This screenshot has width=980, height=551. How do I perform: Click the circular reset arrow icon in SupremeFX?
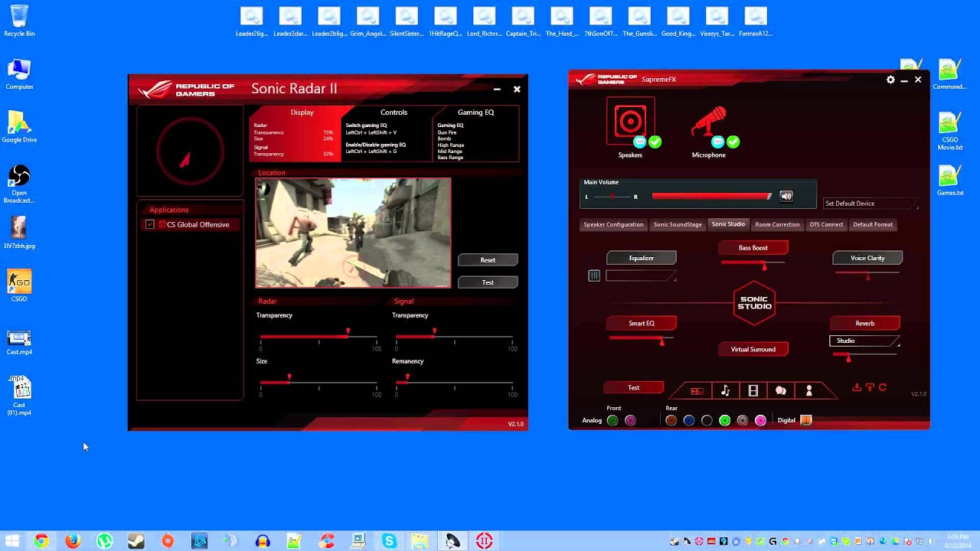tap(883, 387)
